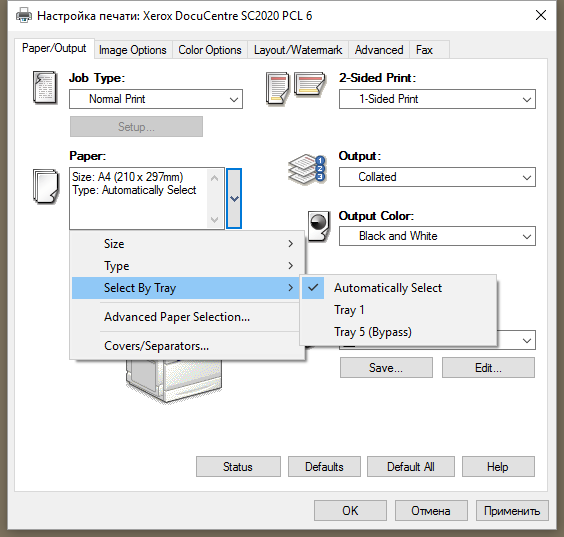Click the Status button

coord(238,467)
